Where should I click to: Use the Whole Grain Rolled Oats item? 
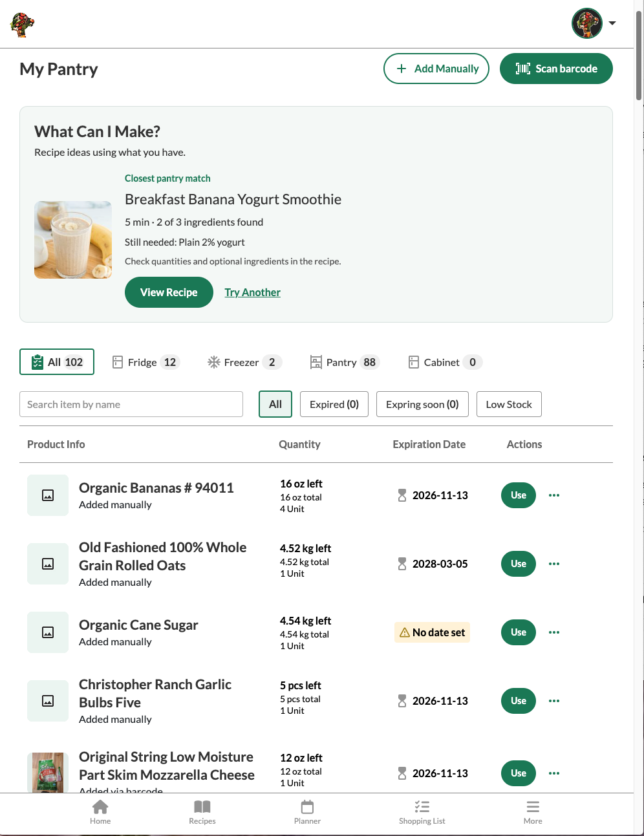pos(519,564)
